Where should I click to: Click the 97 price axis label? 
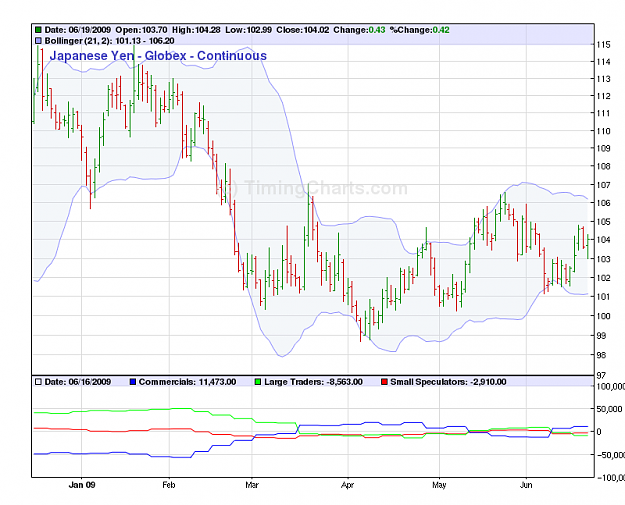pos(601,375)
